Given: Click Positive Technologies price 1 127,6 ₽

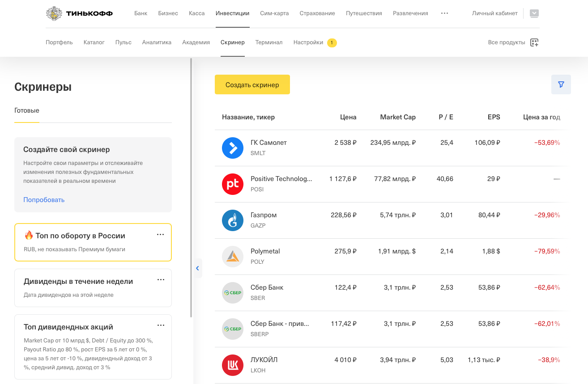Looking at the screenshot, I should (x=343, y=179).
